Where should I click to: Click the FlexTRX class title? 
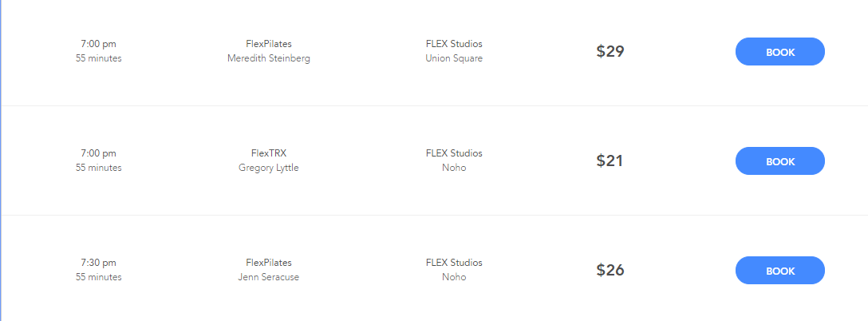pos(269,153)
